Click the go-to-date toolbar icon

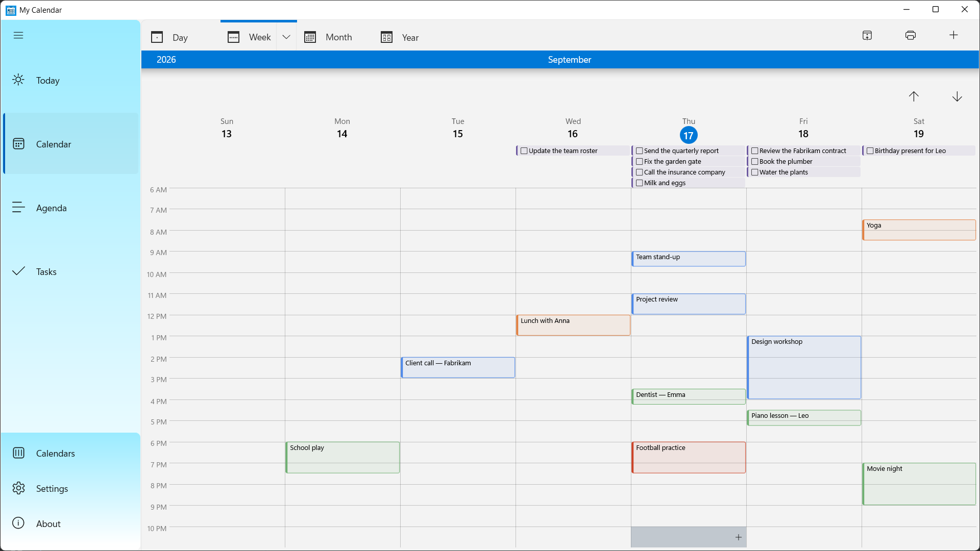[x=867, y=35]
